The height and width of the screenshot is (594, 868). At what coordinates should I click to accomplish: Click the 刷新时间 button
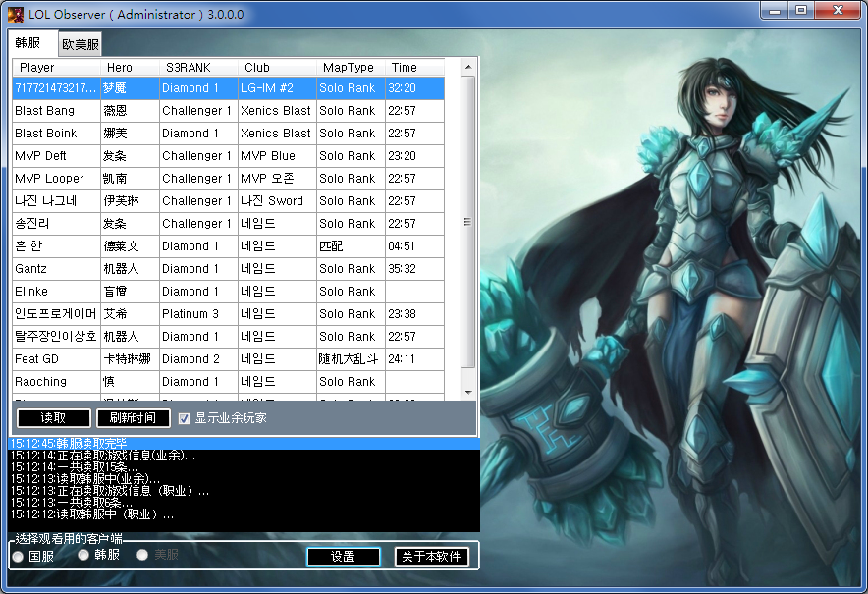tap(133, 418)
